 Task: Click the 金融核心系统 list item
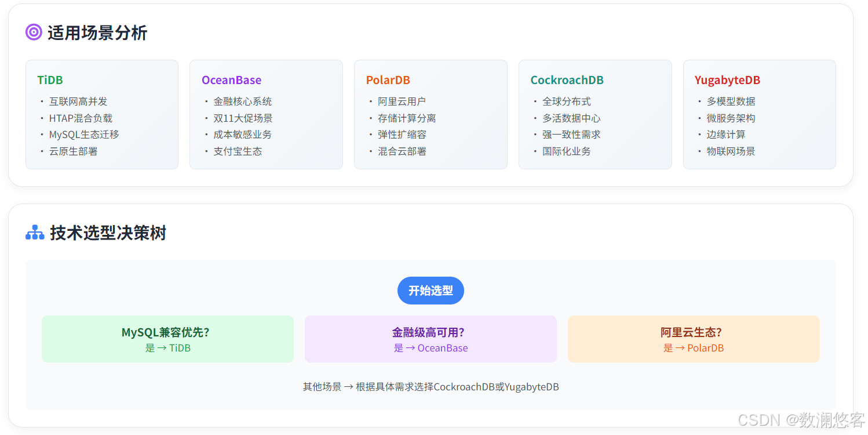click(243, 101)
